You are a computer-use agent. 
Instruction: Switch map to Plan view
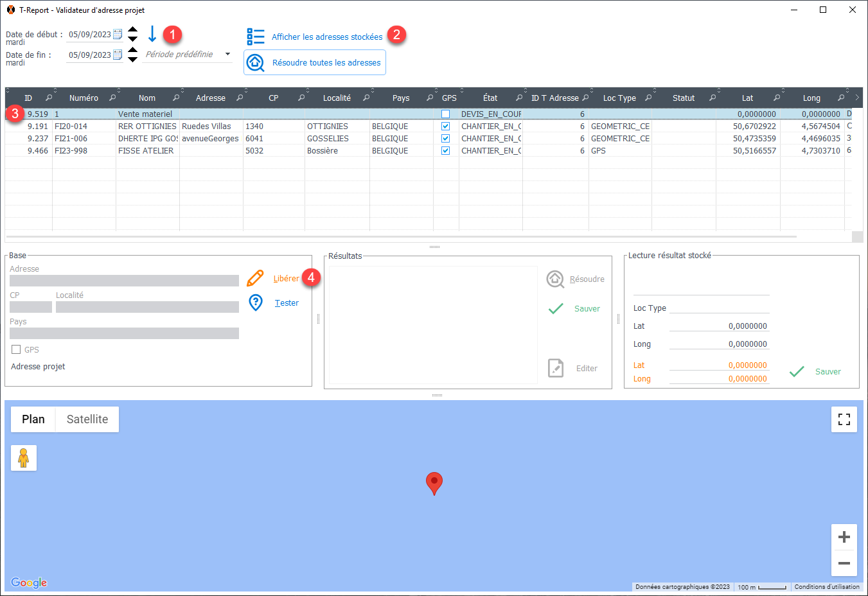coord(33,419)
